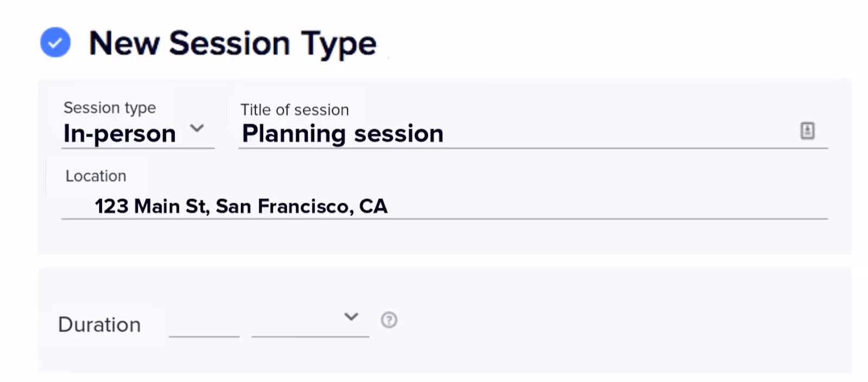Click the blue checkmark circle icon
868x382 pixels.
click(55, 42)
